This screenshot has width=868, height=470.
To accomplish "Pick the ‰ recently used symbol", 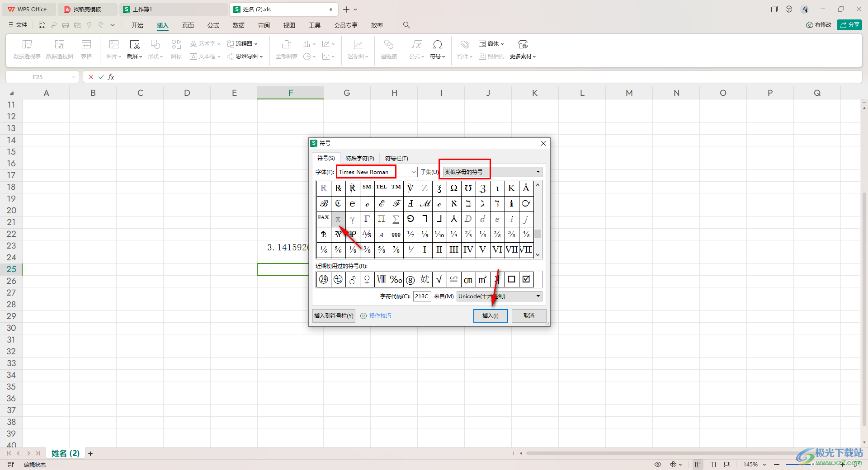I will (396, 280).
